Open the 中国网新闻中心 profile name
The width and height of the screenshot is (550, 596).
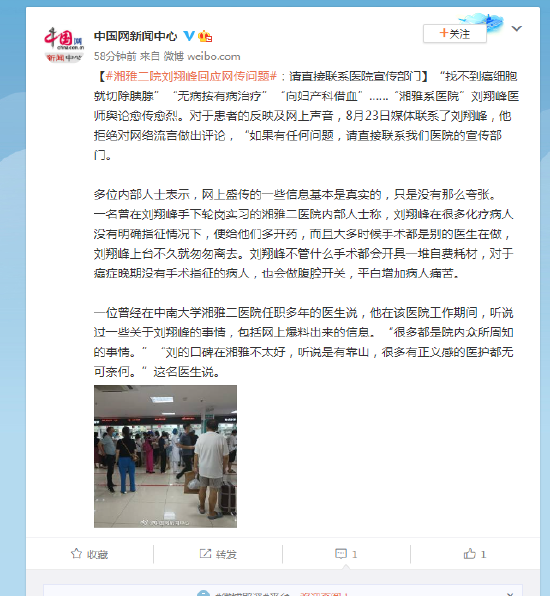(x=136, y=36)
